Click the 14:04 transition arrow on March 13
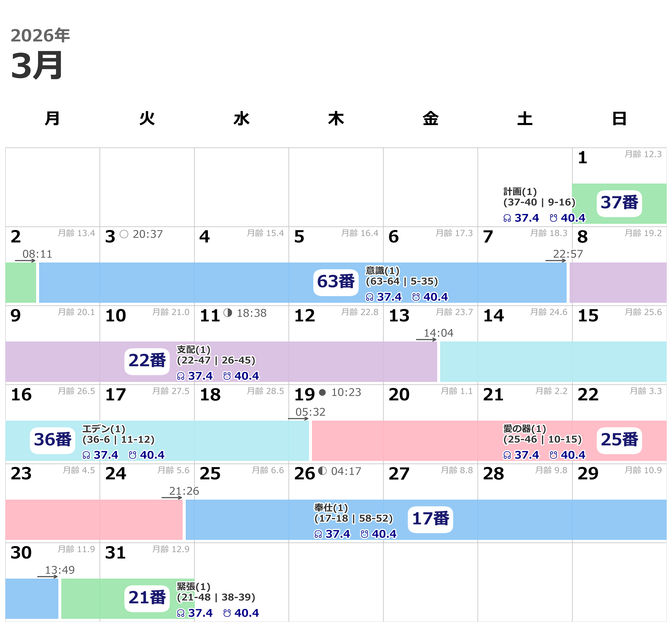 426,340
